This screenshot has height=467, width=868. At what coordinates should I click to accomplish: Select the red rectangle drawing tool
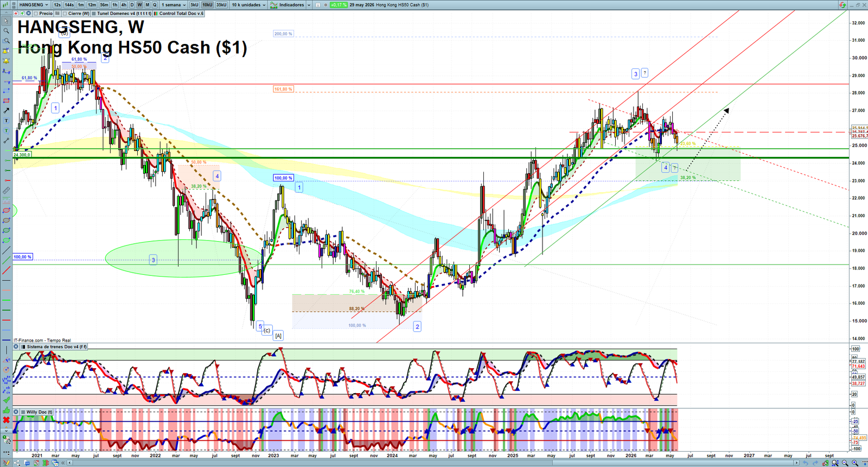(7, 100)
